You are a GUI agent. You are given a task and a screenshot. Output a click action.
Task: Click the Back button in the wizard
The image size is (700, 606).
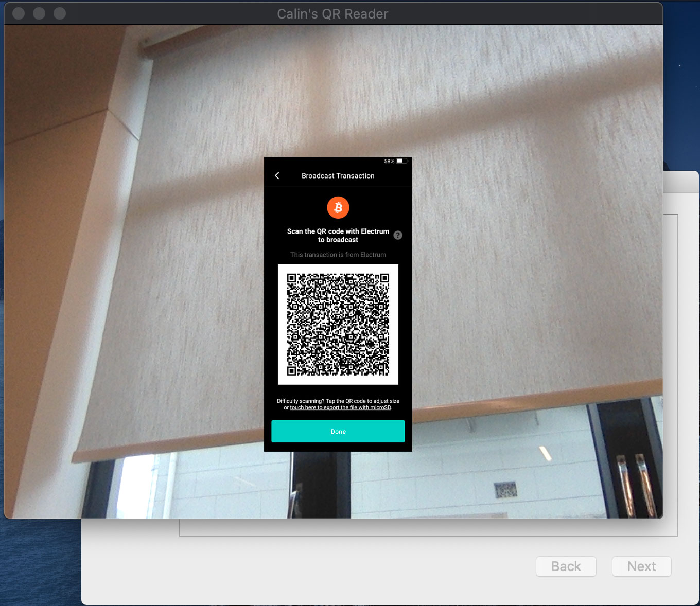tap(566, 566)
